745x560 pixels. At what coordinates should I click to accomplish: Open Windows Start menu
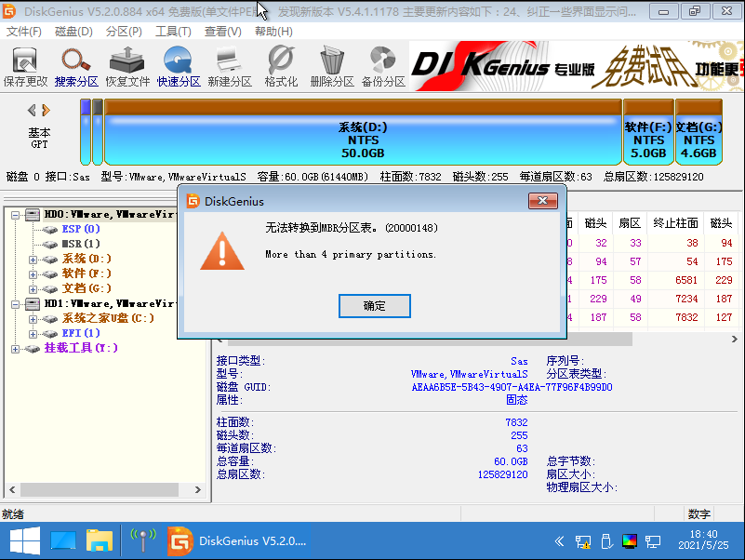pyautogui.click(x=25, y=541)
